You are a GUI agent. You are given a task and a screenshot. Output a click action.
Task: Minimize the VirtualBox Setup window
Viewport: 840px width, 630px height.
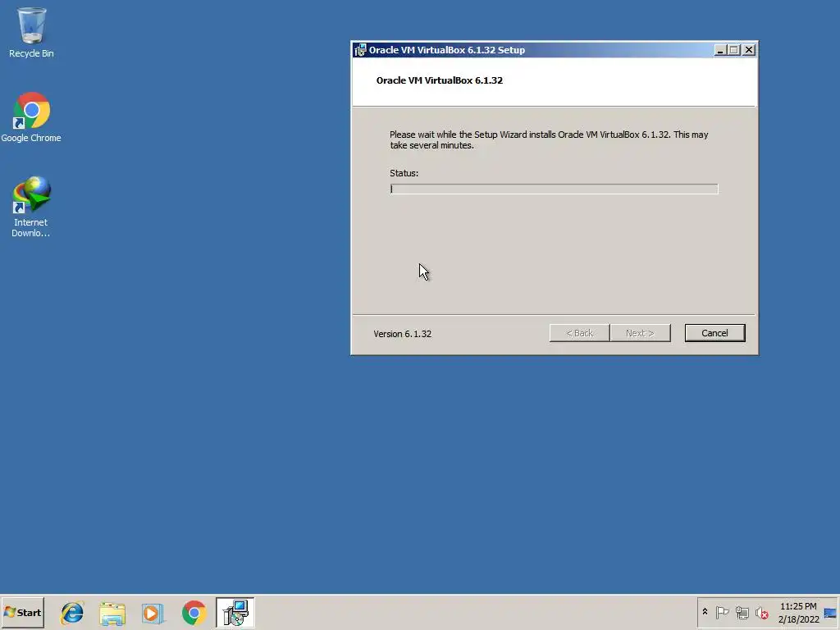[x=720, y=50]
